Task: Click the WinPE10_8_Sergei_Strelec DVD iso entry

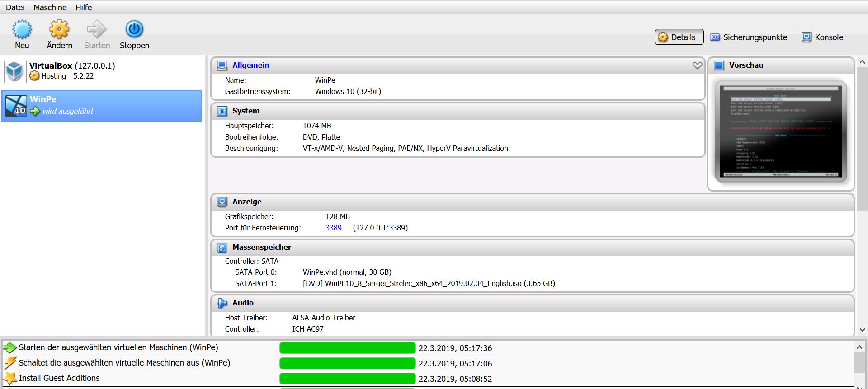Action: tap(429, 283)
